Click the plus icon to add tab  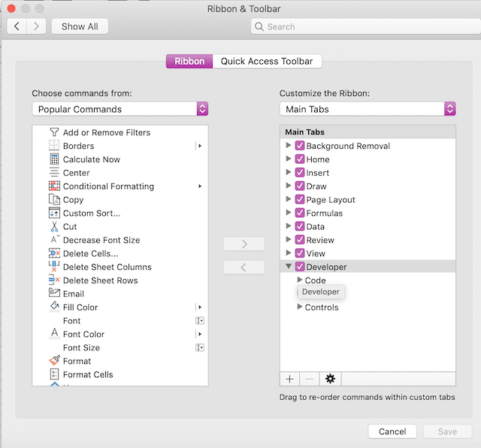[289, 380]
